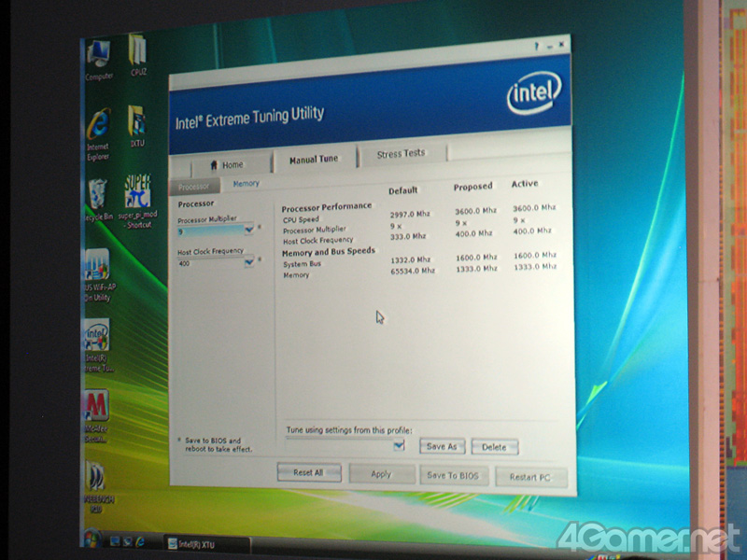Expand the Processor Multiplier dropdown arrow
The width and height of the screenshot is (747, 560).
click(248, 230)
